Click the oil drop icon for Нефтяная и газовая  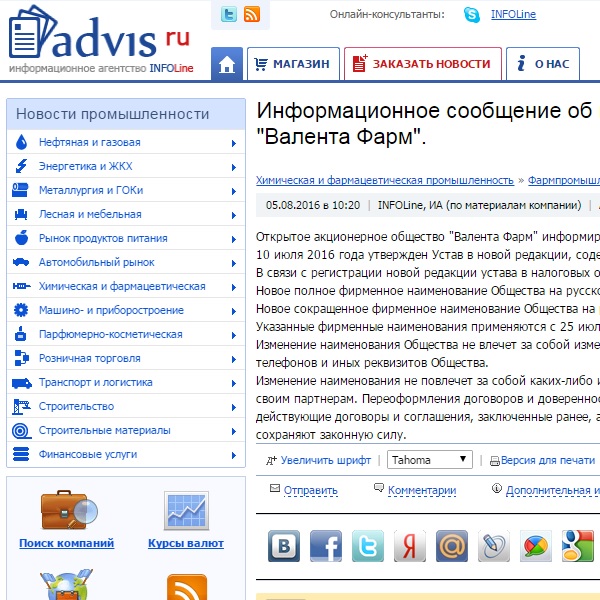tap(21, 142)
